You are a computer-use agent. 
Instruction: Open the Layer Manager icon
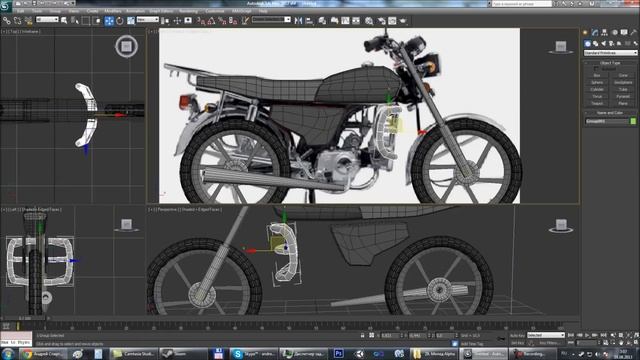pyautogui.click(x=322, y=20)
